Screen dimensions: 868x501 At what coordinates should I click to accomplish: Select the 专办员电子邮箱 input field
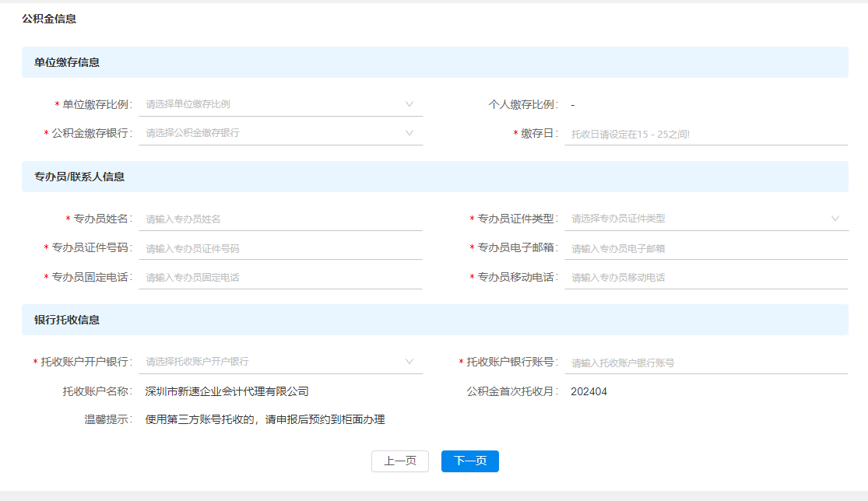click(x=705, y=249)
